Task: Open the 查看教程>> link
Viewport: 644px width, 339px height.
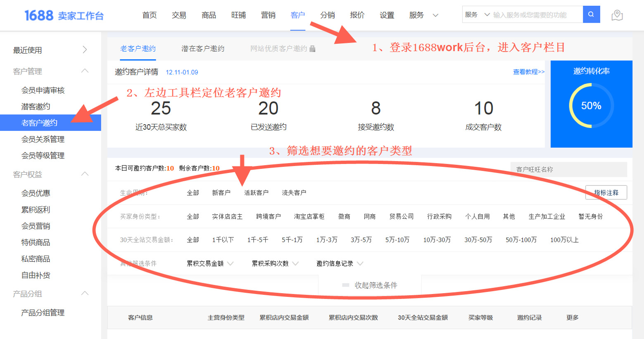Action: pos(529,72)
